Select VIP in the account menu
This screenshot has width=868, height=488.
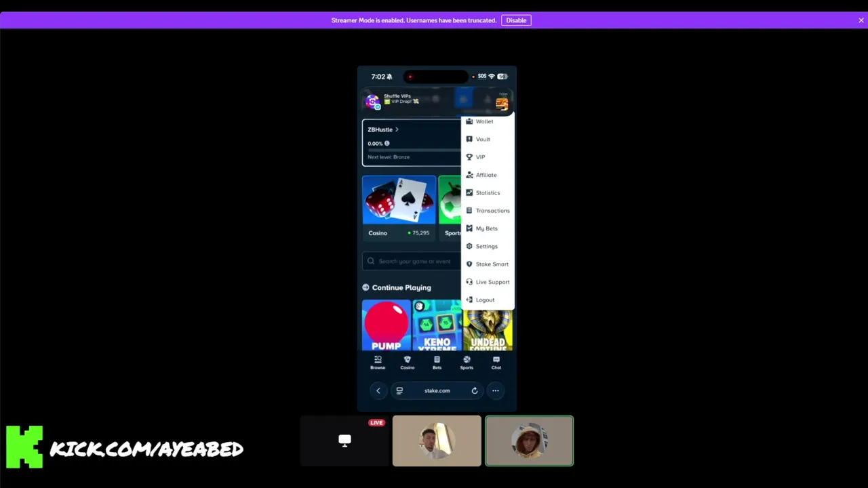pyautogui.click(x=488, y=157)
